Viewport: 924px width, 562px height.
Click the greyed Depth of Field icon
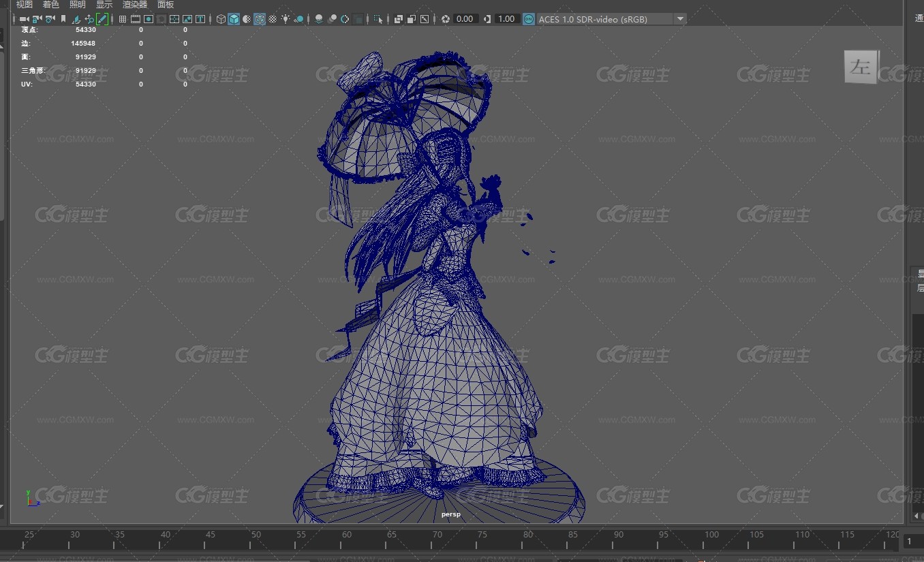point(357,19)
